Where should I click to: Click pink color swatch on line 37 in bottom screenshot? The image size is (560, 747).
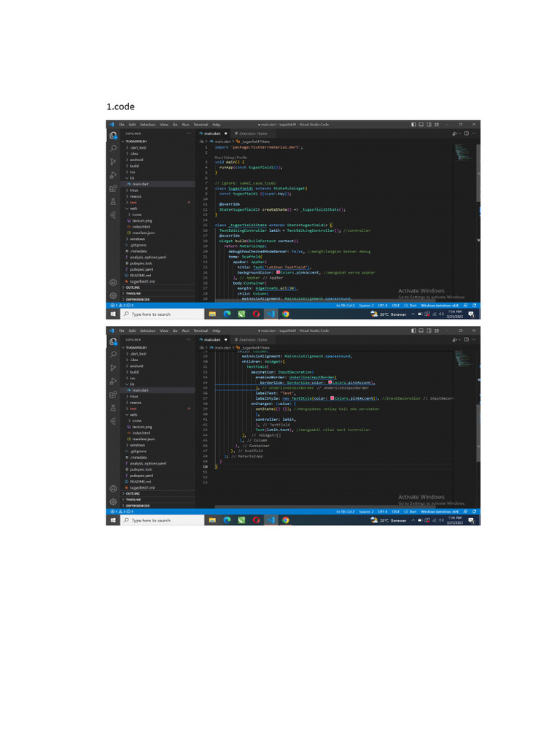332,398
